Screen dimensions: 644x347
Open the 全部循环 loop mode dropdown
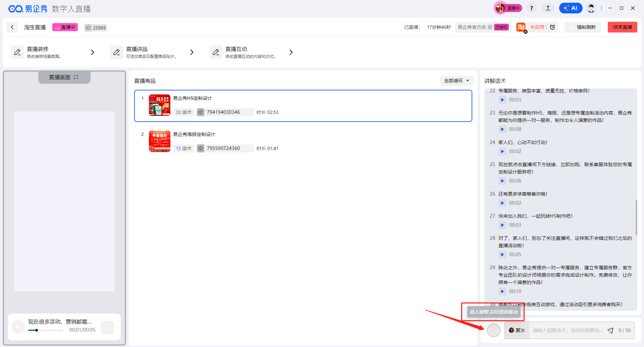click(457, 81)
